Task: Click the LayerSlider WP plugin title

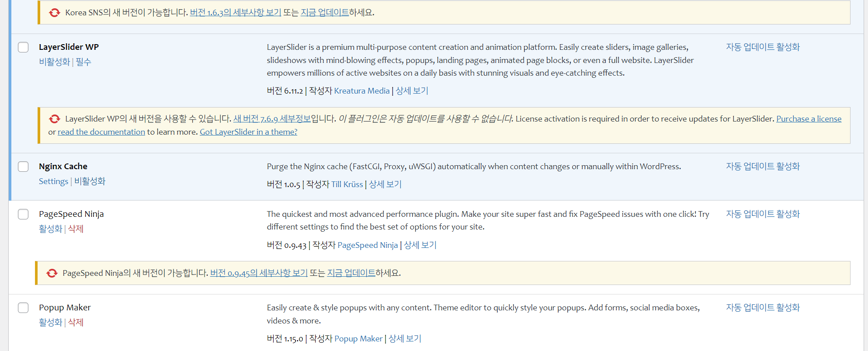Action: click(x=69, y=47)
